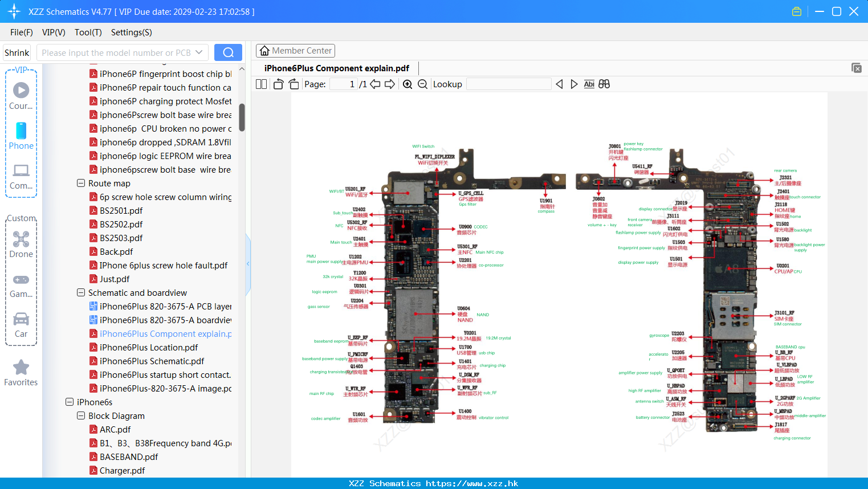Viewport: 868px width, 489px height.
Task: Collapse the iPhone6s tree node
Action: (69, 402)
